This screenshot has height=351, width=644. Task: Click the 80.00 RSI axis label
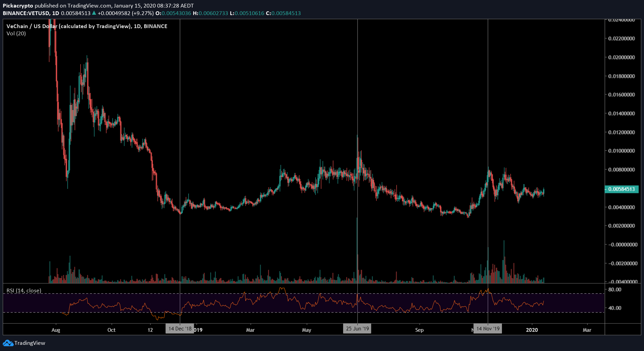615,289
